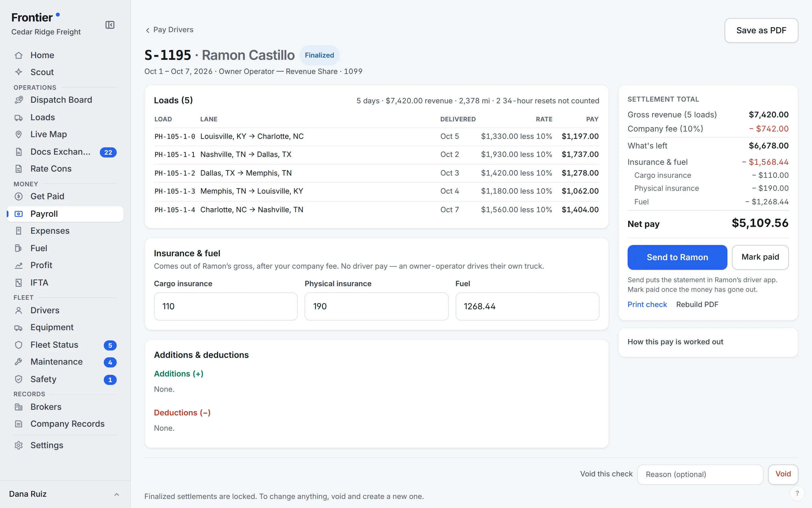Viewport: 812px width, 508px height.
Task: Click the IFTA icon in sidebar
Action: click(x=19, y=283)
